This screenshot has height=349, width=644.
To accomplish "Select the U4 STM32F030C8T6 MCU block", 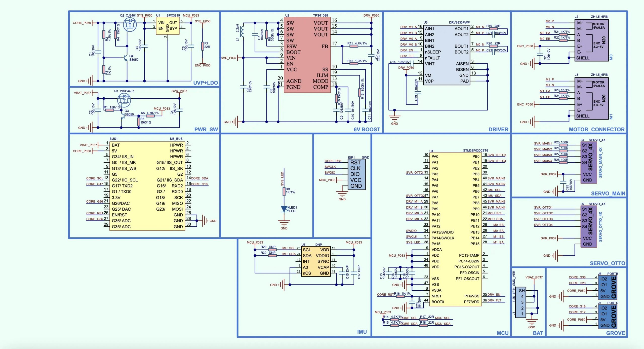I will [x=456, y=229].
